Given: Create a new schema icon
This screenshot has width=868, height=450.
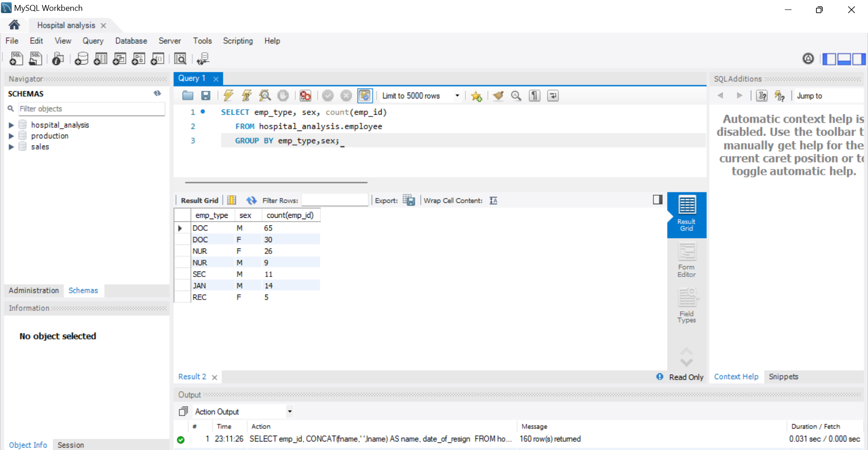Looking at the screenshot, I should click(x=81, y=59).
